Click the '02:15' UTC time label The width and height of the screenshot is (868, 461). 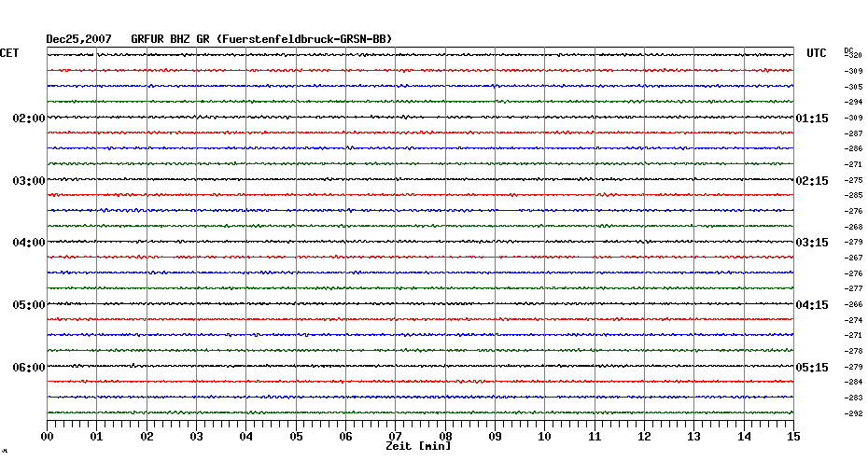click(x=812, y=181)
